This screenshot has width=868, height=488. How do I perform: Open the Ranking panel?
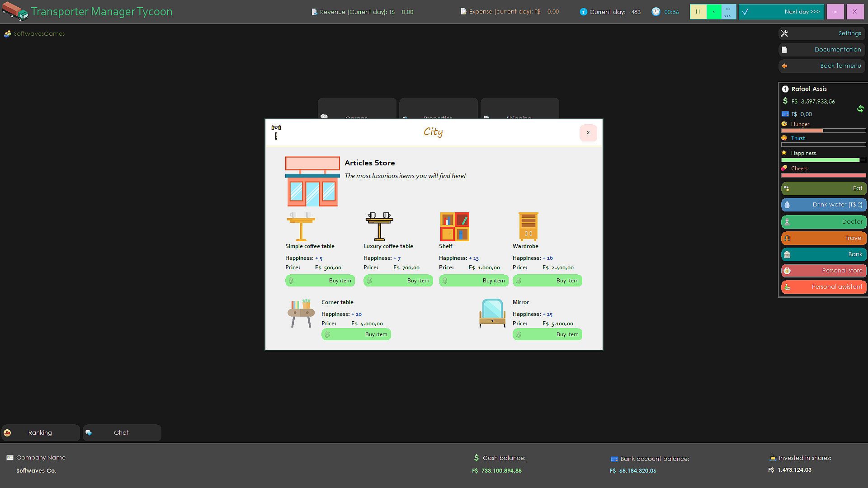pyautogui.click(x=40, y=432)
